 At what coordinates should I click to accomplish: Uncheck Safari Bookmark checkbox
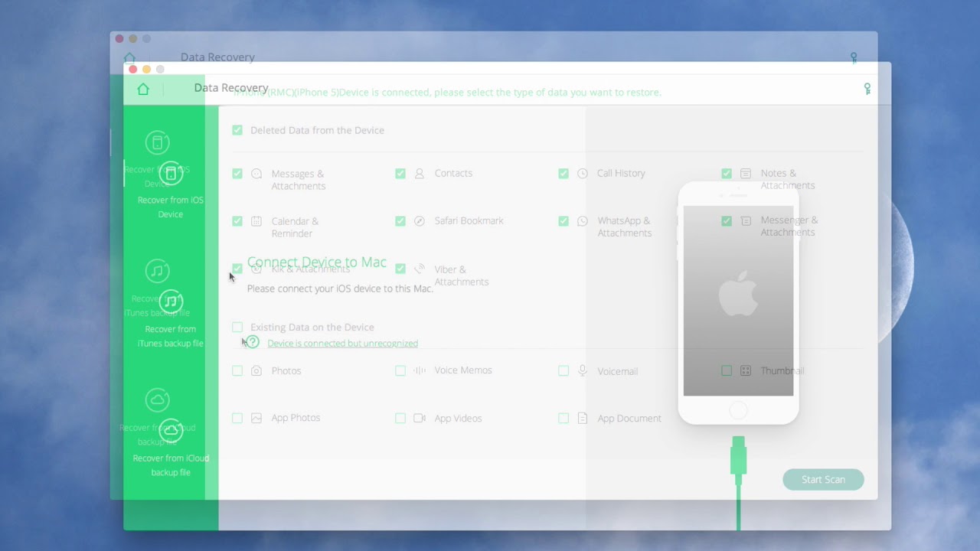coord(400,221)
